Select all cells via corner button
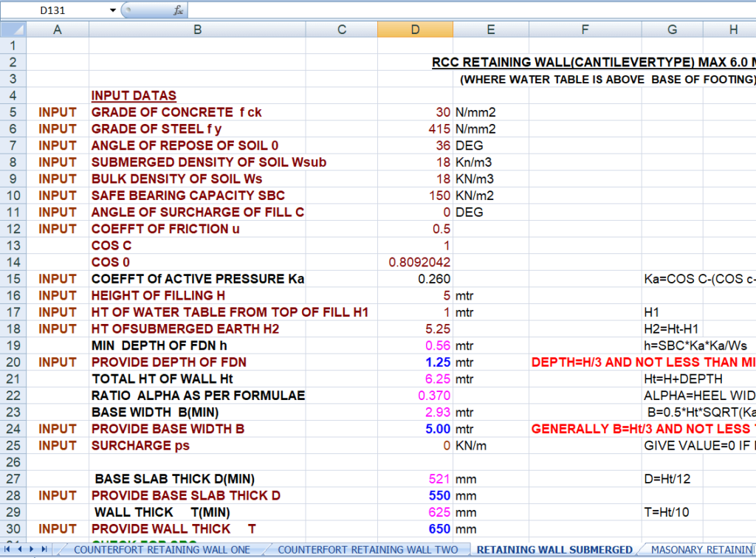Screen dimensions: 756x558 pyautogui.click(x=13, y=29)
